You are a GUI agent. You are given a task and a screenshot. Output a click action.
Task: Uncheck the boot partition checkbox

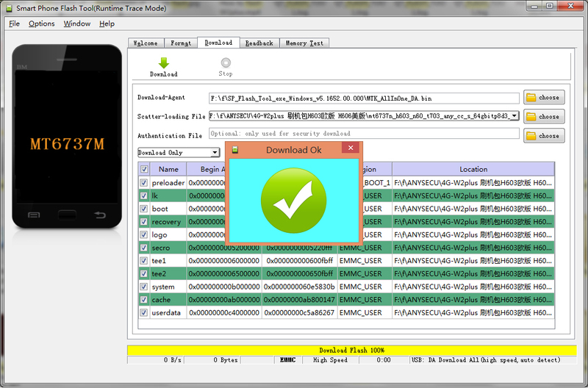pos(143,209)
